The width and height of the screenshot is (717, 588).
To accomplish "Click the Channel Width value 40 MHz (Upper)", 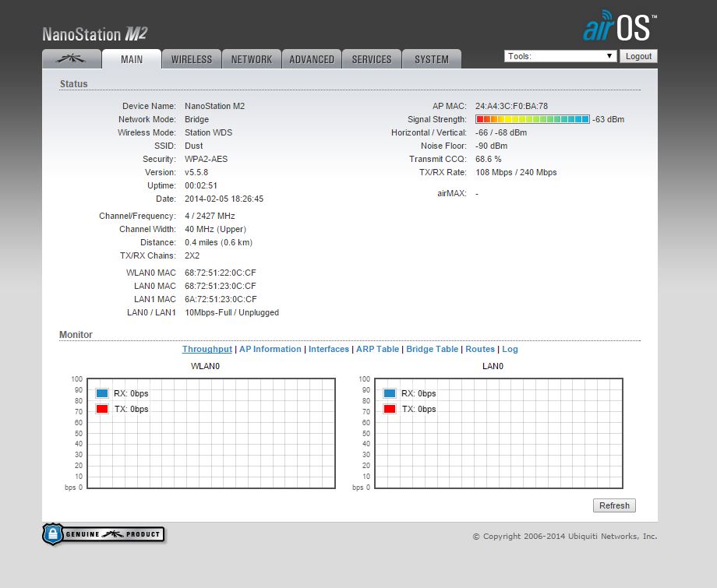I will coord(215,229).
